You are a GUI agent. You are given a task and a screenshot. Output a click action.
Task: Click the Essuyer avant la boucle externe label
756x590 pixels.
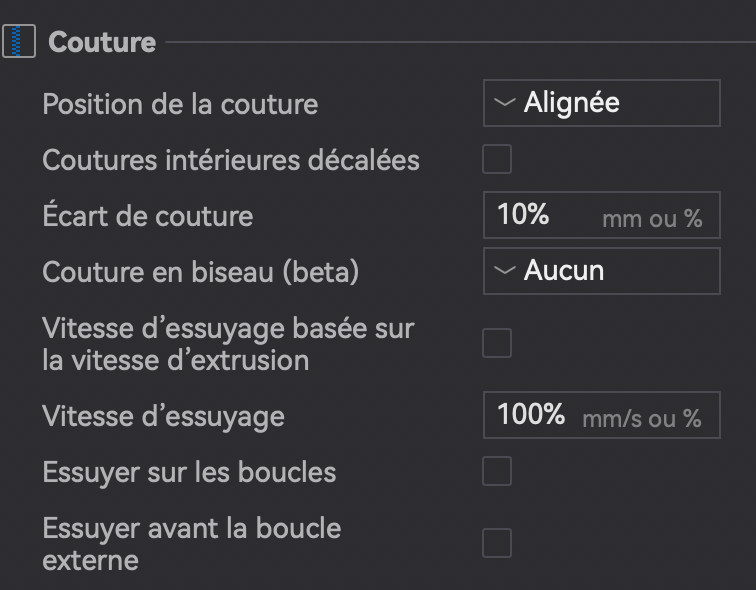pyautogui.click(x=192, y=544)
